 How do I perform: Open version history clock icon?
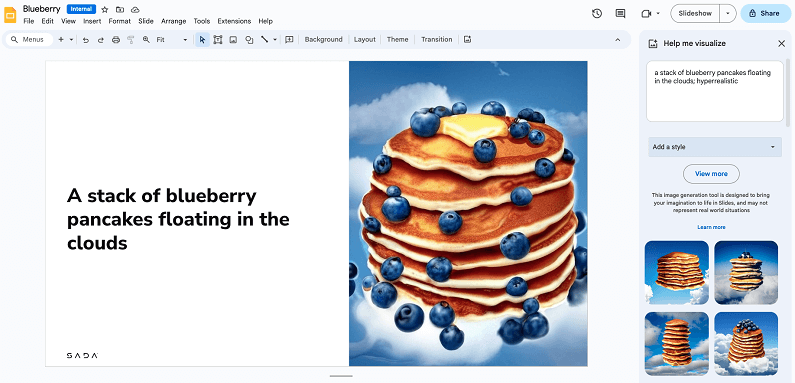tap(597, 14)
